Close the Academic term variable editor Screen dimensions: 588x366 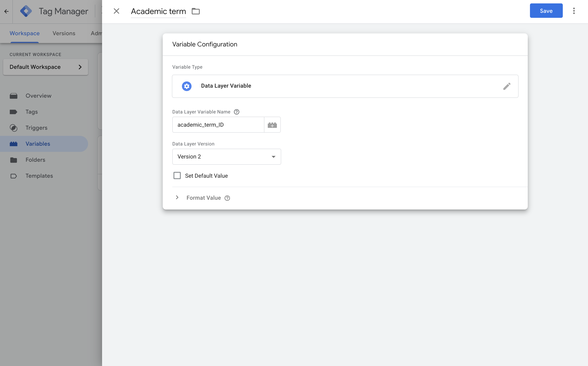116,11
